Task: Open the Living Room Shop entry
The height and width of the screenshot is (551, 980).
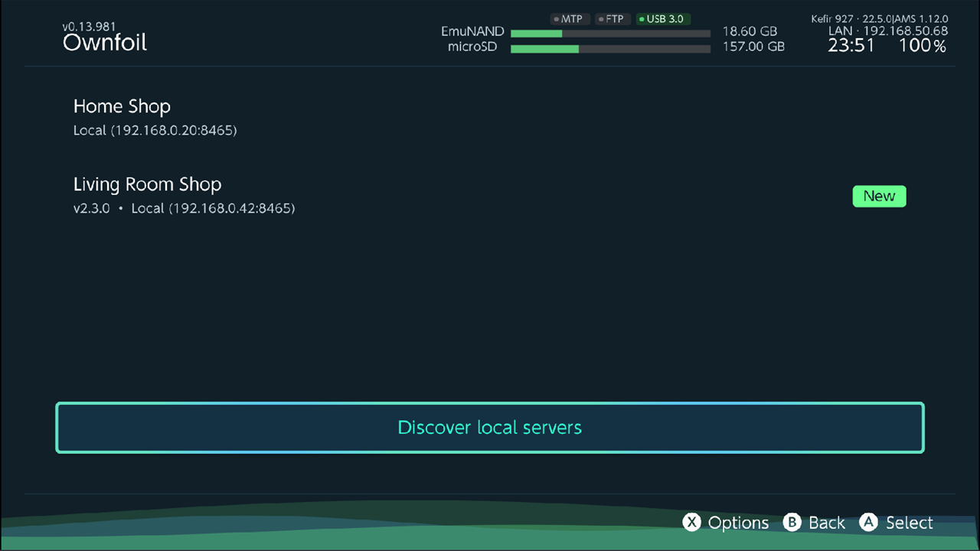Action: (490, 196)
